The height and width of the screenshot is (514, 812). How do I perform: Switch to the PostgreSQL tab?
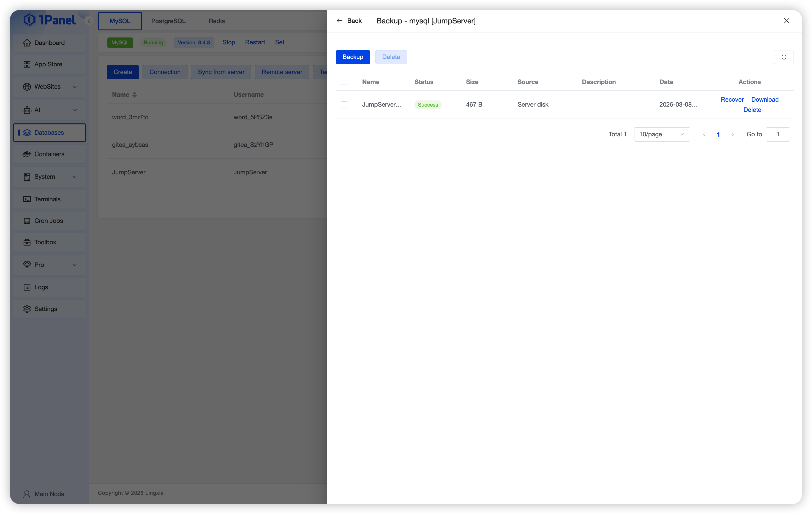point(168,21)
